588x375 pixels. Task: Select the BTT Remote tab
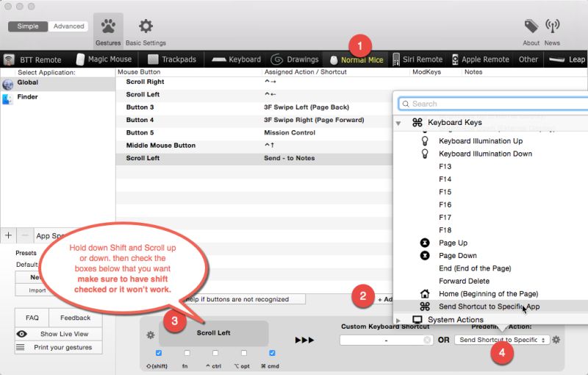point(32,60)
